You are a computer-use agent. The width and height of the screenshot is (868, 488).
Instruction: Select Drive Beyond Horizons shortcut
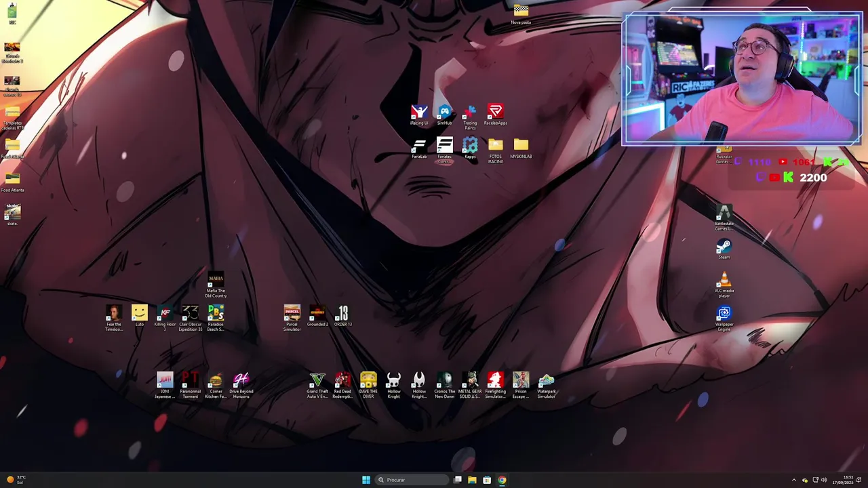point(241,386)
